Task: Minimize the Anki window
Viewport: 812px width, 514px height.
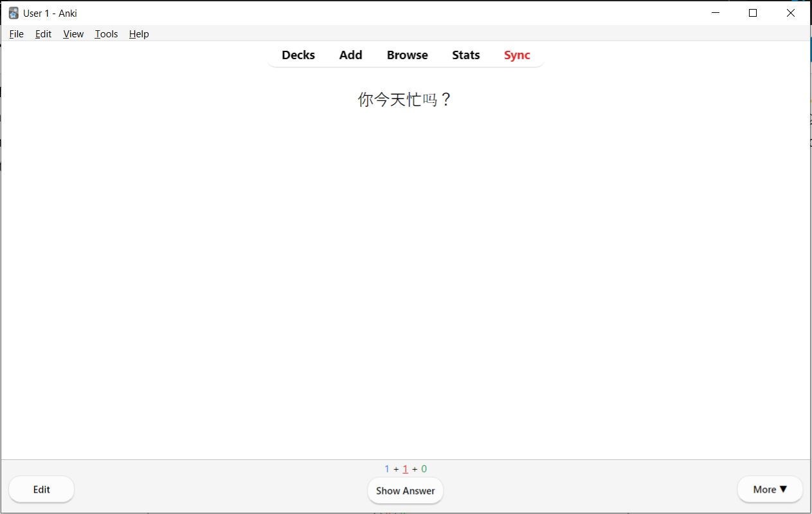Action: 716,13
